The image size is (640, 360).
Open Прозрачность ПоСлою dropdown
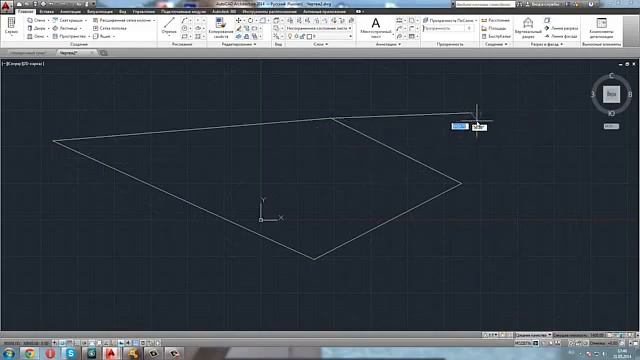[x=450, y=20]
